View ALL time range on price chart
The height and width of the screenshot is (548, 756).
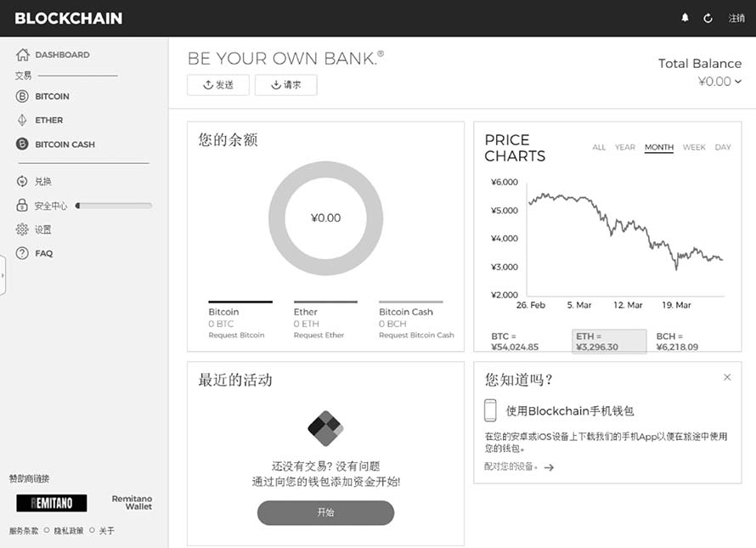[599, 147]
